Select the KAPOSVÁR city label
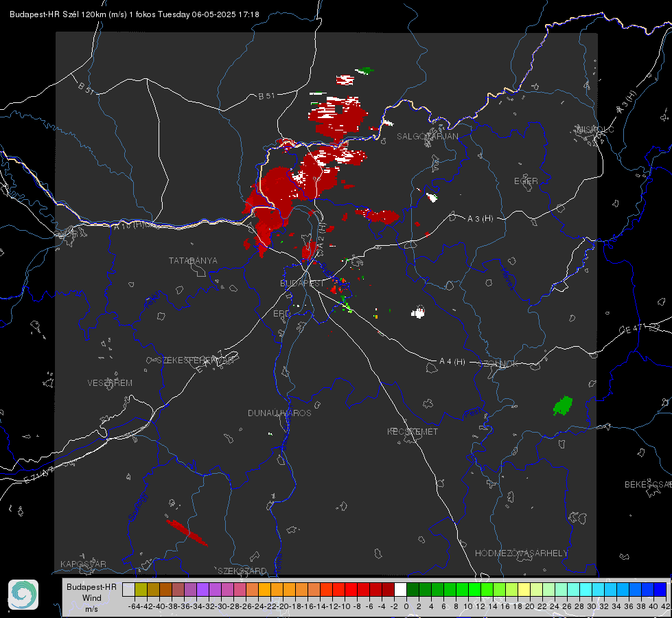Screen dimensions: 672x618 pyautogui.click(x=83, y=564)
